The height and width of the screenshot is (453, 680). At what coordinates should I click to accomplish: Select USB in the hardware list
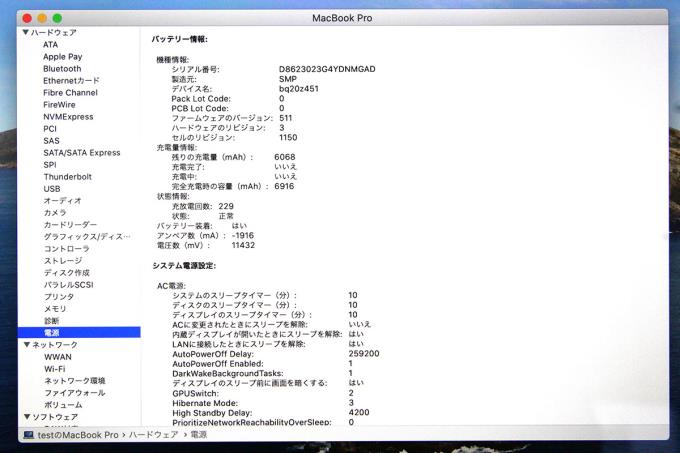click(52, 189)
